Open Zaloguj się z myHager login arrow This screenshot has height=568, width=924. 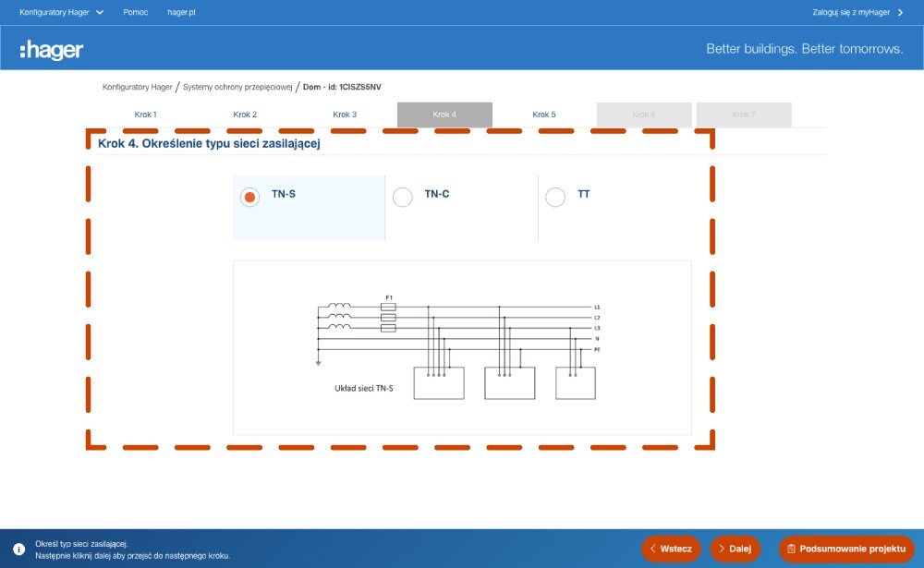[x=900, y=12]
